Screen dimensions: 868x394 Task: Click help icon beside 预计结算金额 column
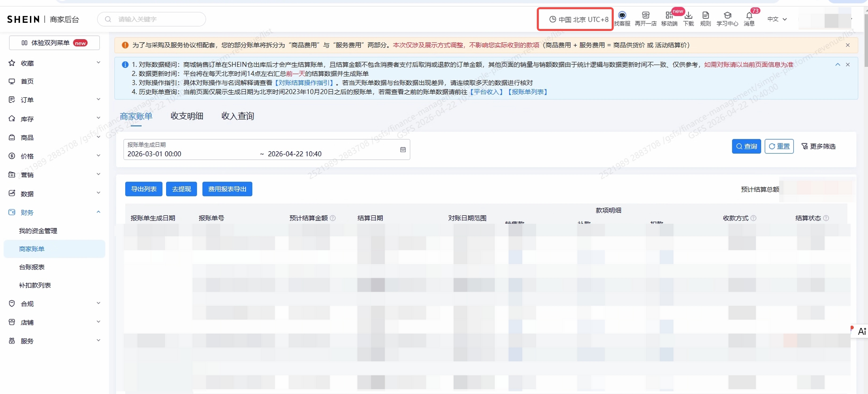coord(333,218)
